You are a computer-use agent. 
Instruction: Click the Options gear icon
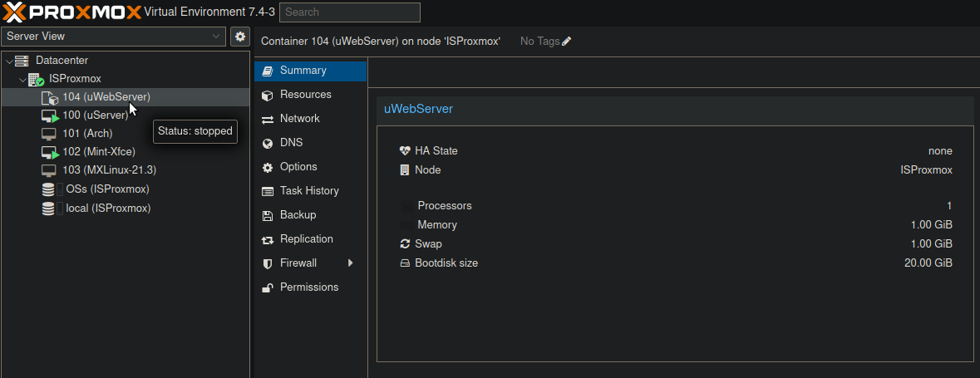coord(268,168)
